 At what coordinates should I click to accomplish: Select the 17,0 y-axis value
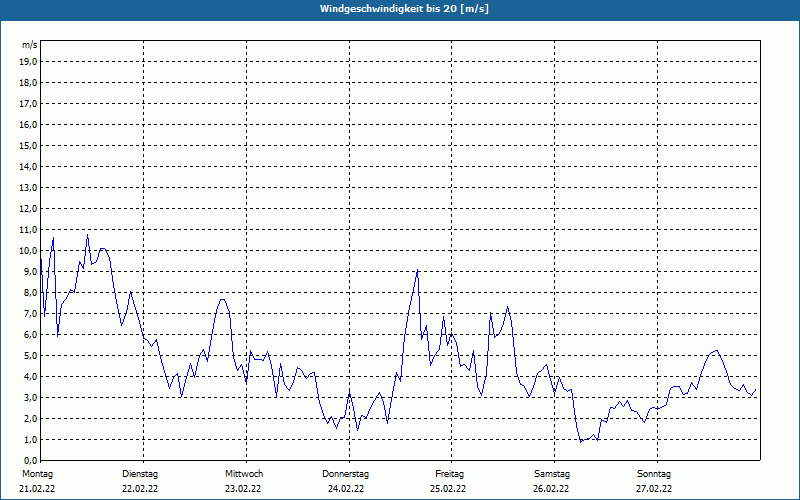pos(29,104)
